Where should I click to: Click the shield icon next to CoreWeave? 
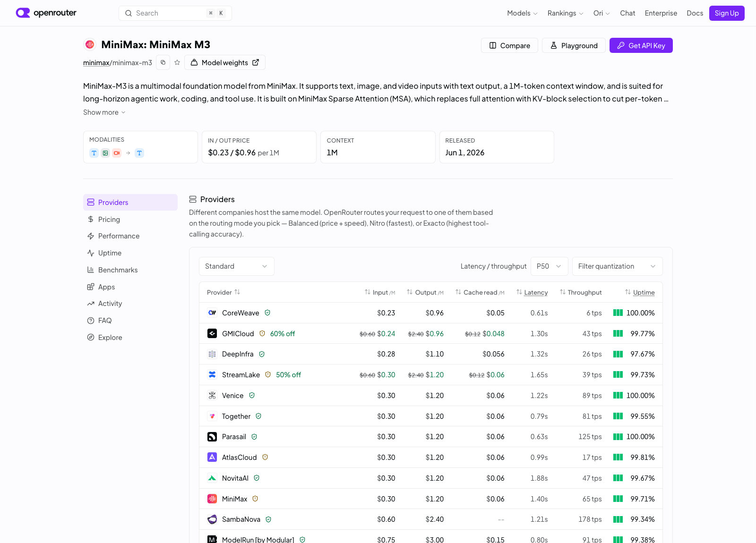pos(267,313)
